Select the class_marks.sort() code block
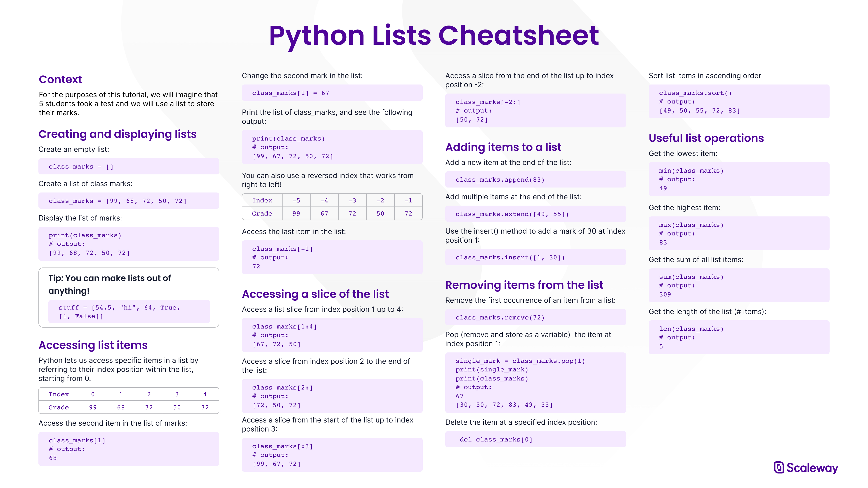 tap(739, 101)
